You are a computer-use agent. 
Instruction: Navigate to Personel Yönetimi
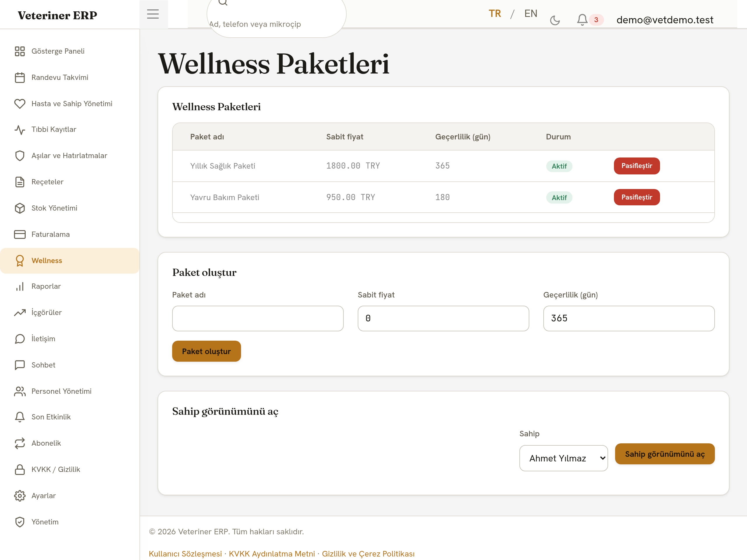[70, 391]
